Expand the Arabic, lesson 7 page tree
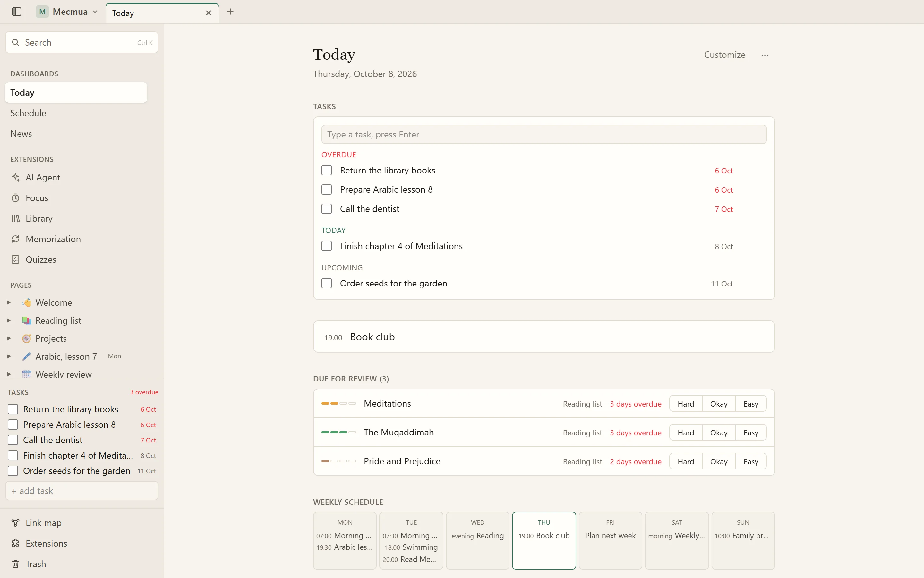 point(9,356)
